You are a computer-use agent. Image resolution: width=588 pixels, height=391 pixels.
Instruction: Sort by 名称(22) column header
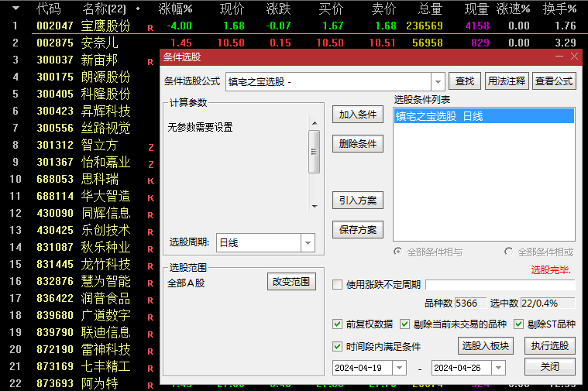click(105, 9)
